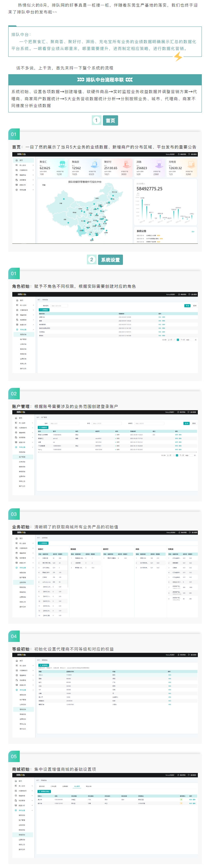Switch to 地址管理 tab in 商城初始 screenshot
This screenshot has height=868, width=205.
coord(77,786)
